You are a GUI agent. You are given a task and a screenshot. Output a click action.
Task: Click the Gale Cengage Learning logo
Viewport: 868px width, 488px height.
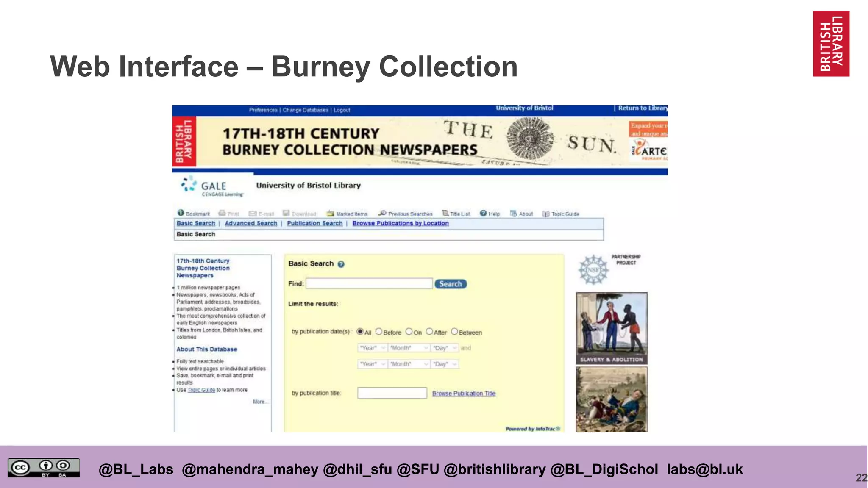[x=212, y=187]
